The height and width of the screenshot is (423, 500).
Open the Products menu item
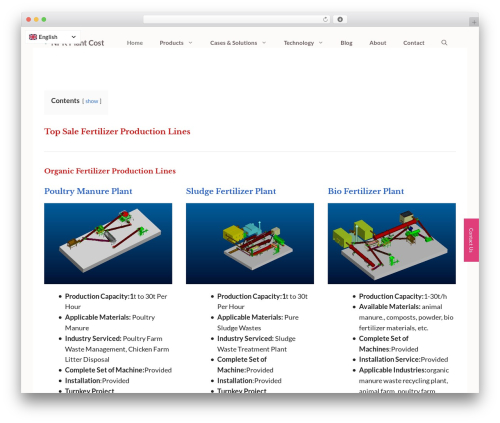pos(171,43)
